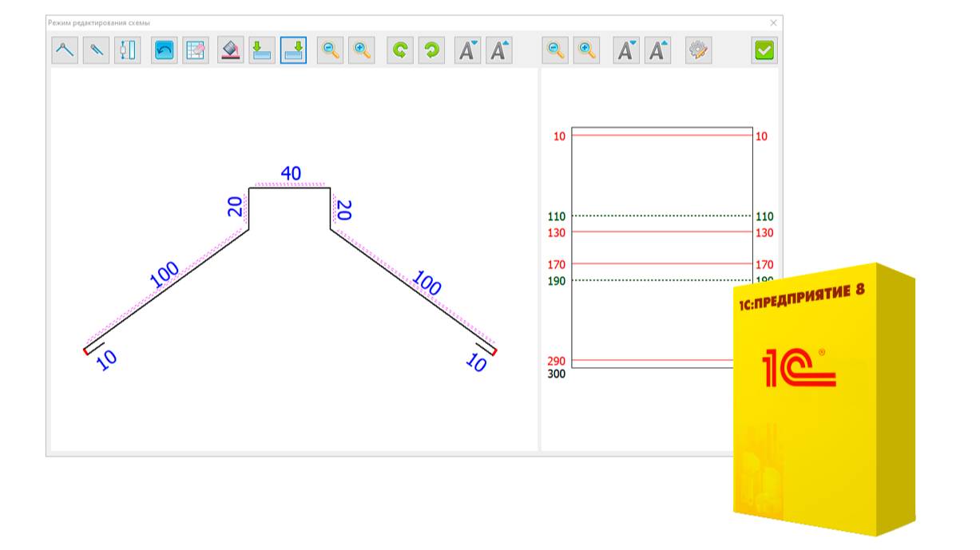Click the horizontal top segment under 40
The height and width of the screenshot is (550, 980).
(x=290, y=188)
